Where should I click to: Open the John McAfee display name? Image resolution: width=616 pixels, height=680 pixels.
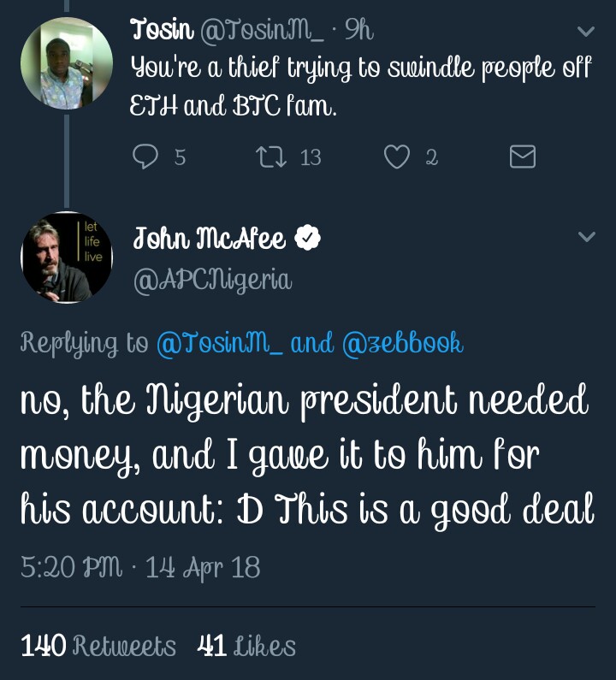click(x=209, y=239)
